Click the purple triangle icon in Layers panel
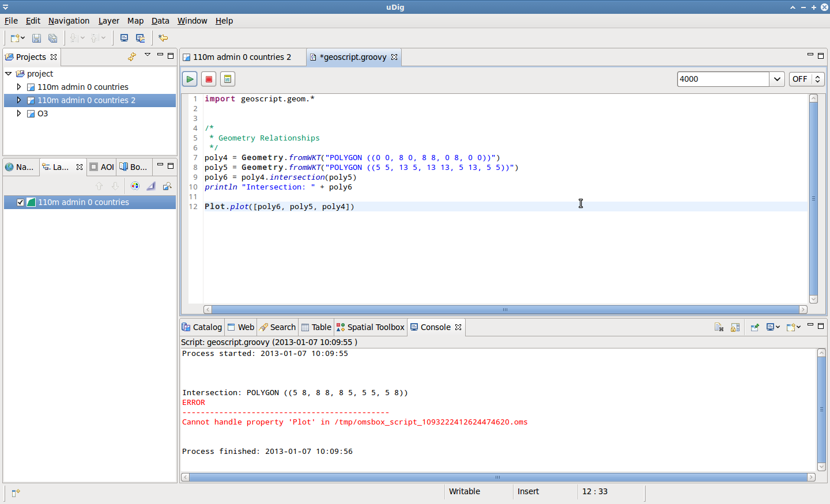The height and width of the screenshot is (504, 830). point(151,186)
